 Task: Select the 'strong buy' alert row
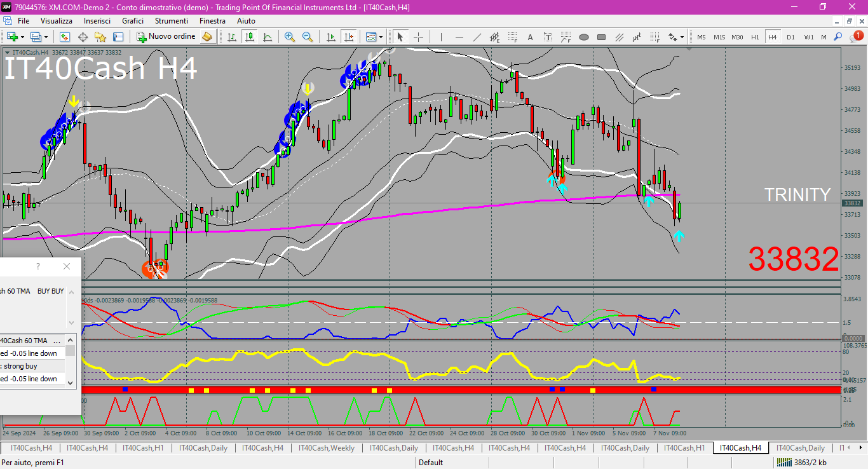[32, 366]
